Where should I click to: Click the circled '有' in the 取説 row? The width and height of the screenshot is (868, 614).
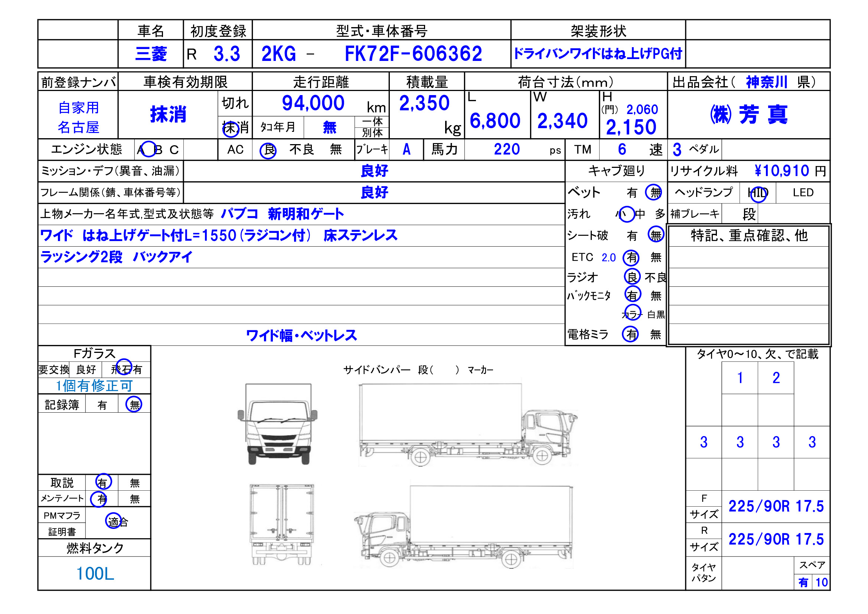(103, 481)
